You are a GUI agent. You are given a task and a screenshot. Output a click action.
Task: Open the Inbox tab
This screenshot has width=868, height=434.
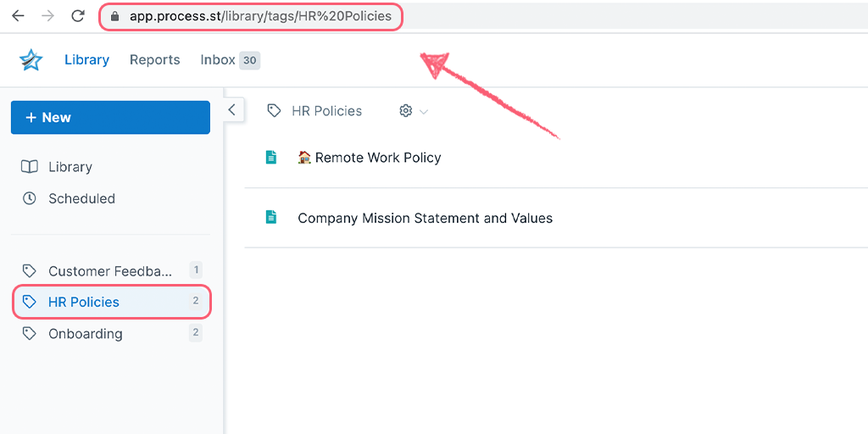[x=230, y=60]
